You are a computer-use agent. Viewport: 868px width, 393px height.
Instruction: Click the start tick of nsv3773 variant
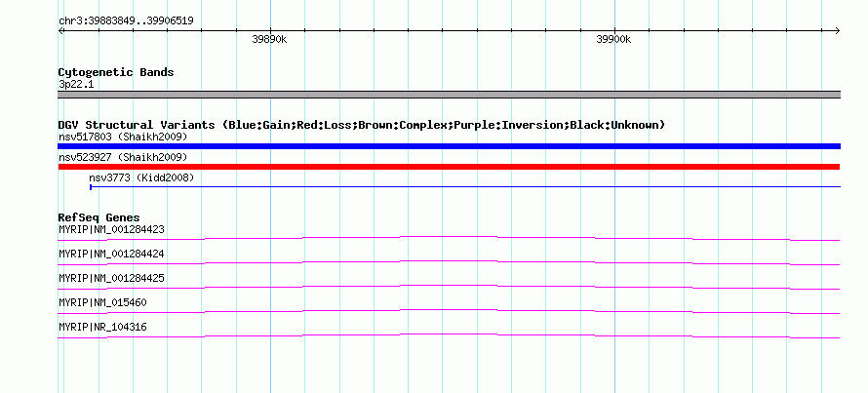91,187
